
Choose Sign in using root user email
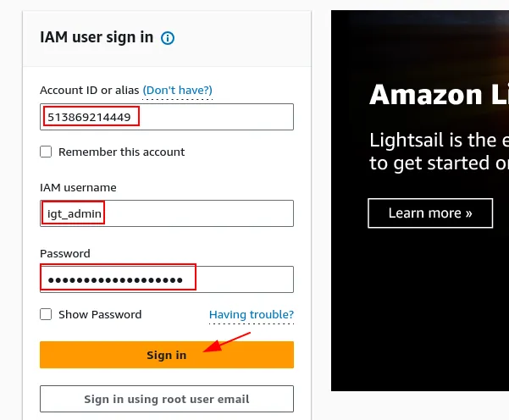tap(167, 399)
